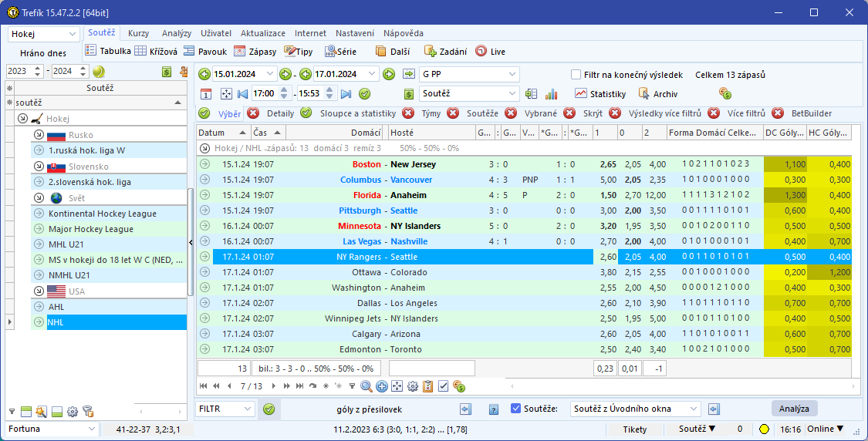Viewport: 868px width, 441px height.
Task: Confirm the time range with the green check icon
Action: 364,93
